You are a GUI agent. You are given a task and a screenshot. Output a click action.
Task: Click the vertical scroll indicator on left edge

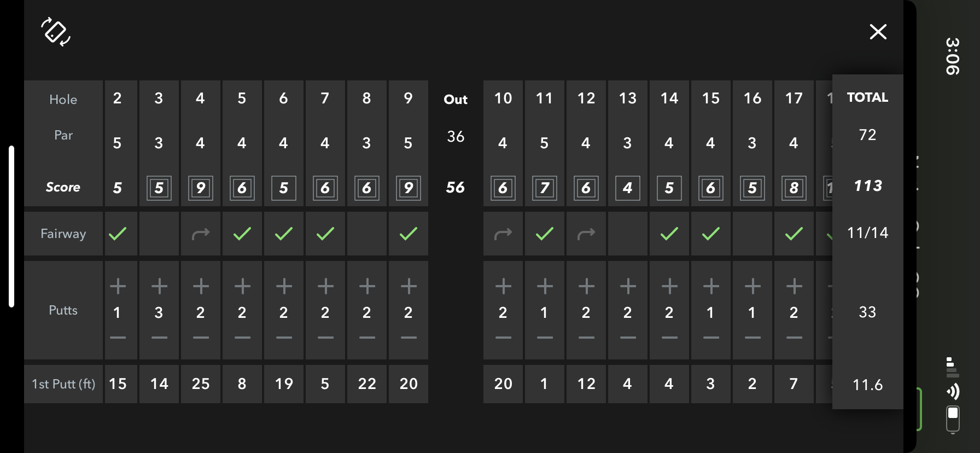coord(11,226)
